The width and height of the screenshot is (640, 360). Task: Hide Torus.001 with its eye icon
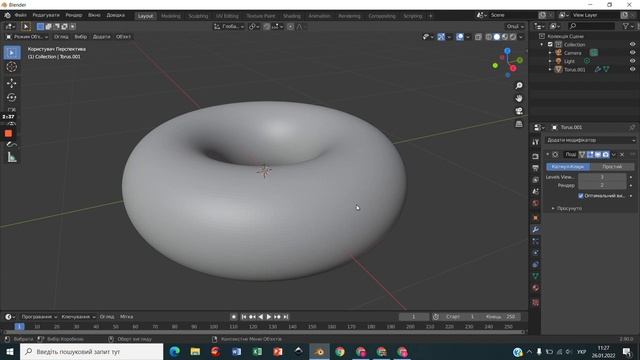click(x=632, y=69)
